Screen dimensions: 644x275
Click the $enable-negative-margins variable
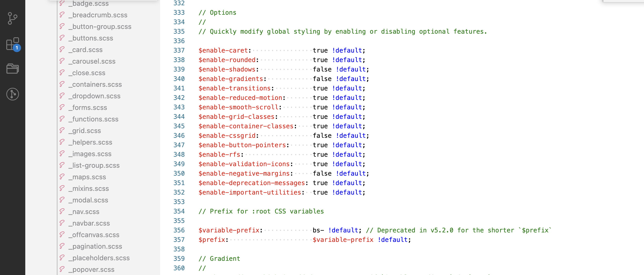coord(244,173)
